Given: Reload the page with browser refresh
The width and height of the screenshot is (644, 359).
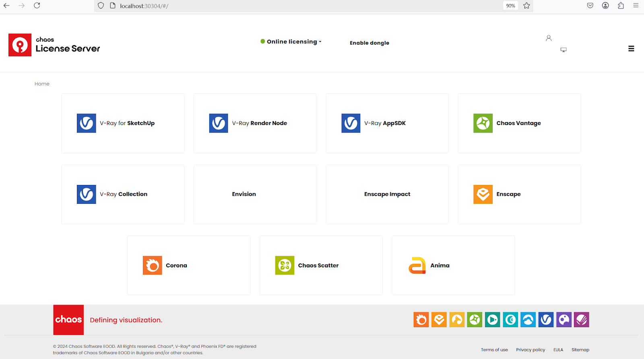Looking at the screenshot, I should tap(37, 6).
